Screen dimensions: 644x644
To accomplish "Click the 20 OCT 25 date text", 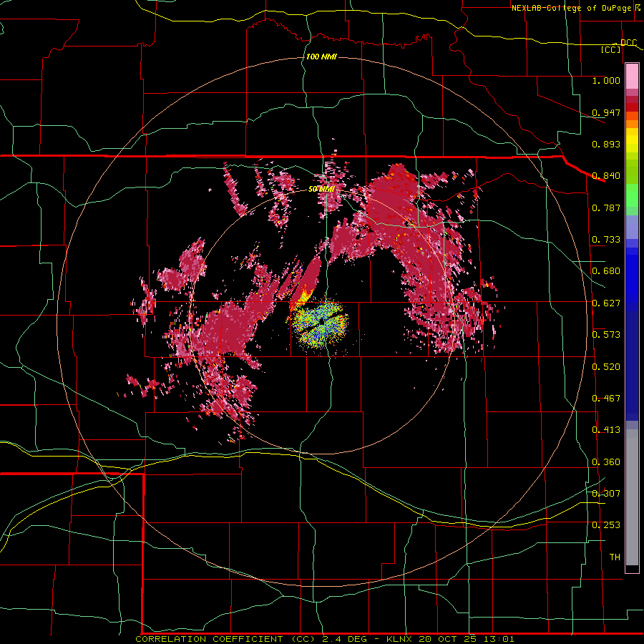I will tap(448, 639).
